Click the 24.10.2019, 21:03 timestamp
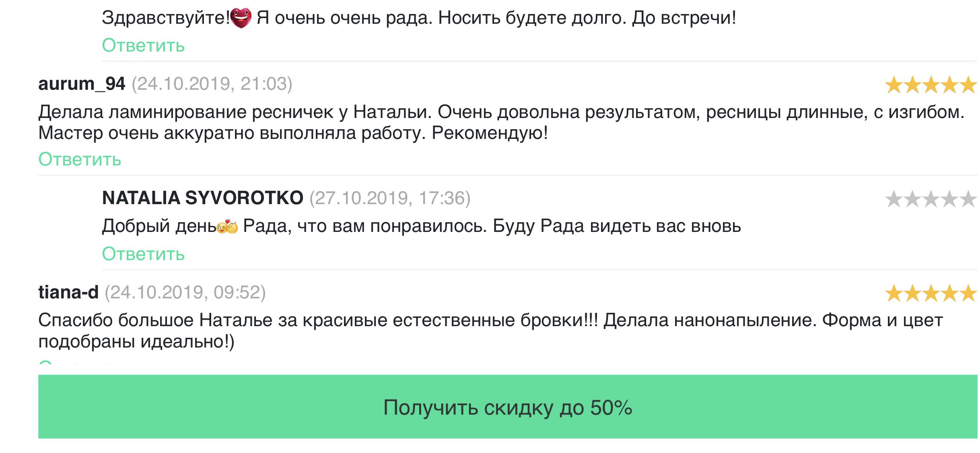This screenshot has height=453, width=980. click(x=212, y=84)
